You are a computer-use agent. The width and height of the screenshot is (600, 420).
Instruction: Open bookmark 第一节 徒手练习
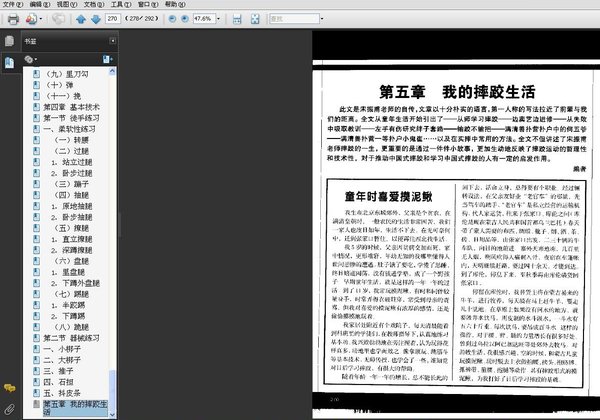[x=72, y=118]
